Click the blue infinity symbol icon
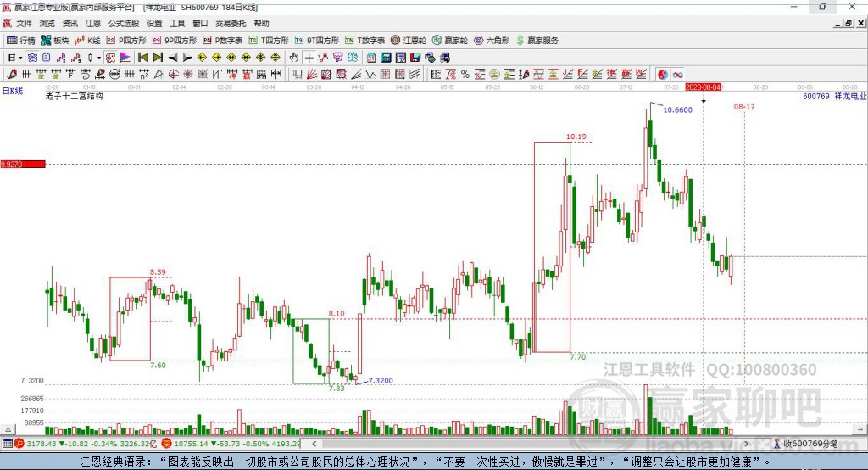868x470 pixels. pos(677,75)
